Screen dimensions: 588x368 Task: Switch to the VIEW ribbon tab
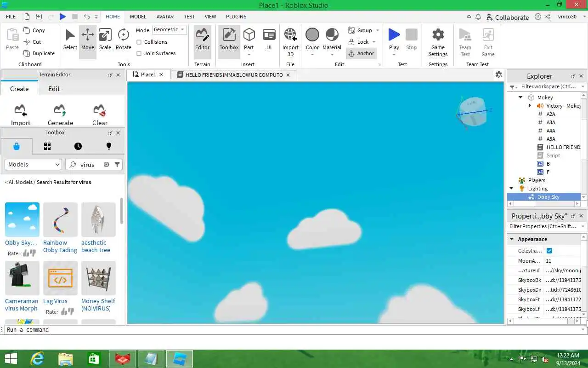(210, 17)
